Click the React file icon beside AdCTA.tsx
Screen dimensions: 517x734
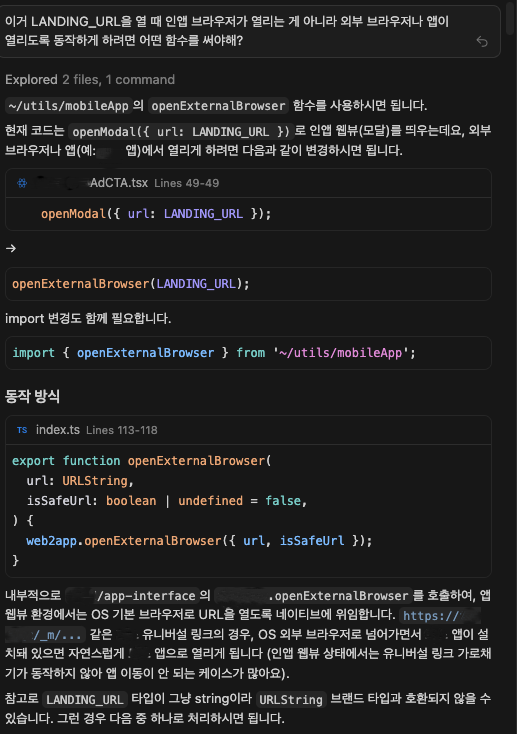pyautogui.click(x=22, y=183)
